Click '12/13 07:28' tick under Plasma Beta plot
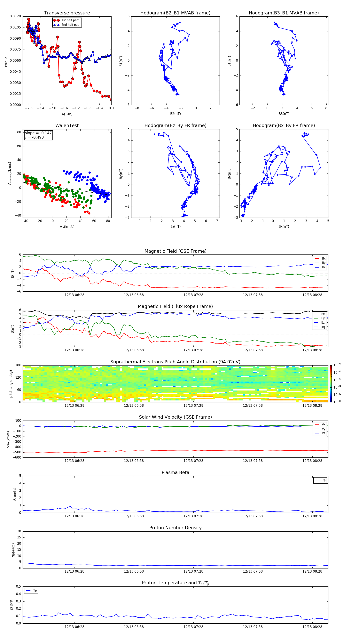 (193, 516)
